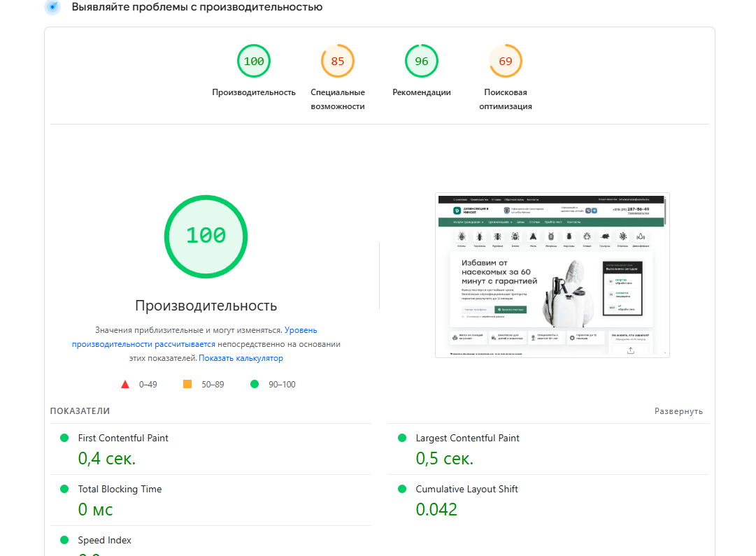Viewport: 756px width, 556px height.
Task: Expand metrics with Развернуть
Action: point(678,411)
